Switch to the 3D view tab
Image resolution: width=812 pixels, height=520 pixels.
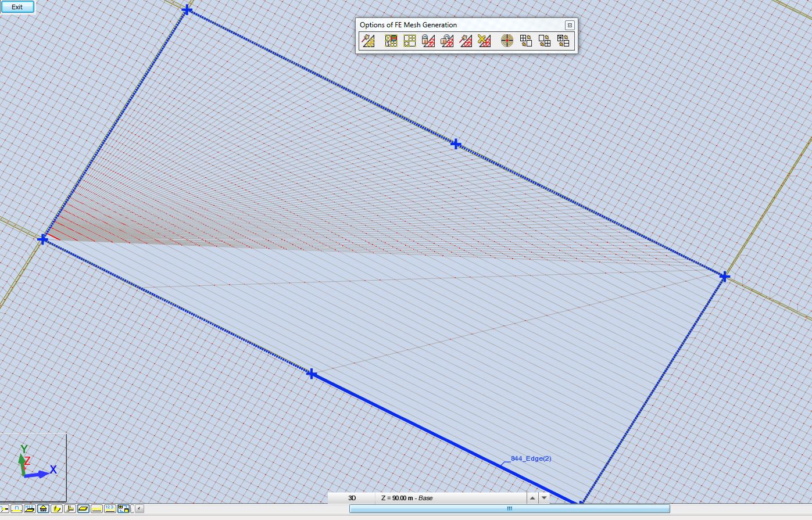click(352, 498)
